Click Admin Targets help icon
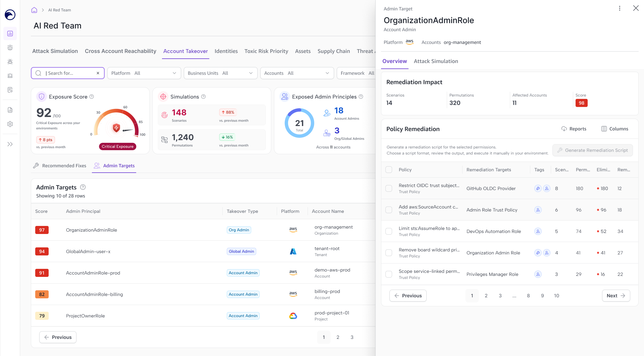 [x=83, y=187]
